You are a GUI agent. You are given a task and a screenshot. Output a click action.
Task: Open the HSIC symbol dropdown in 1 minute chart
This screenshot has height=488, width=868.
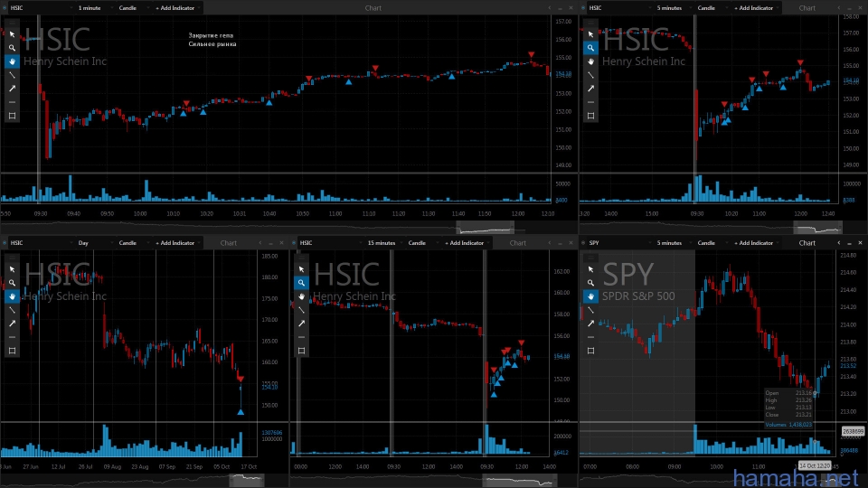[x=41, y=8]
